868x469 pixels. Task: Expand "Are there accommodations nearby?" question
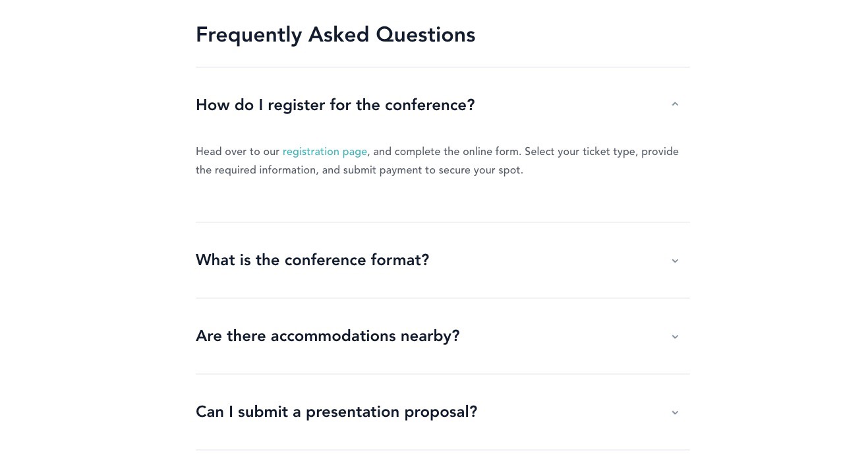point(328,336)
